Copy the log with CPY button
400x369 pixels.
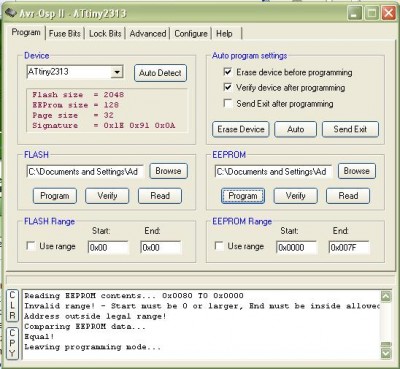[12, 343]
